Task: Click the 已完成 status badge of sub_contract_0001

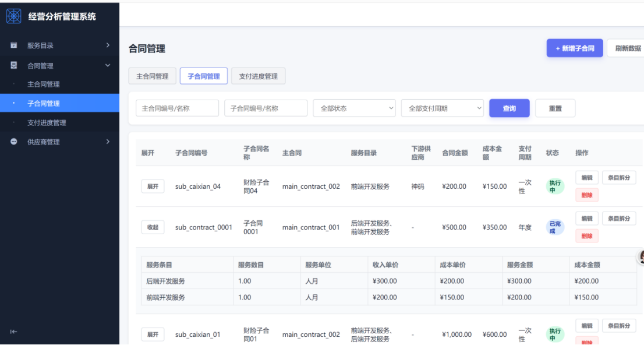Action: point(555,227)
